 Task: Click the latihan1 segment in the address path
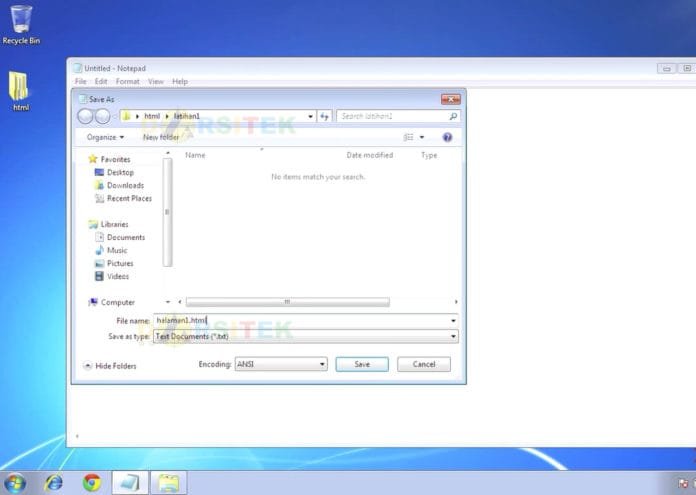tap(186, 116)
